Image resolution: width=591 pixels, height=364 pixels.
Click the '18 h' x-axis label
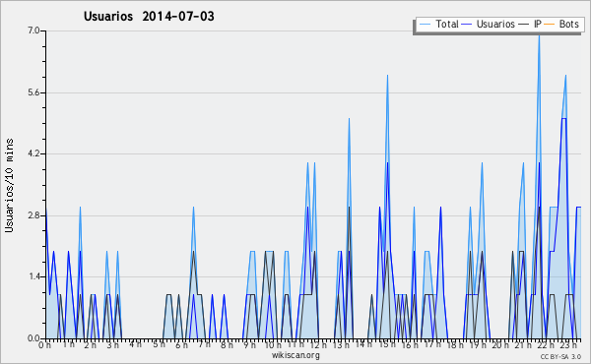(455, 345)
